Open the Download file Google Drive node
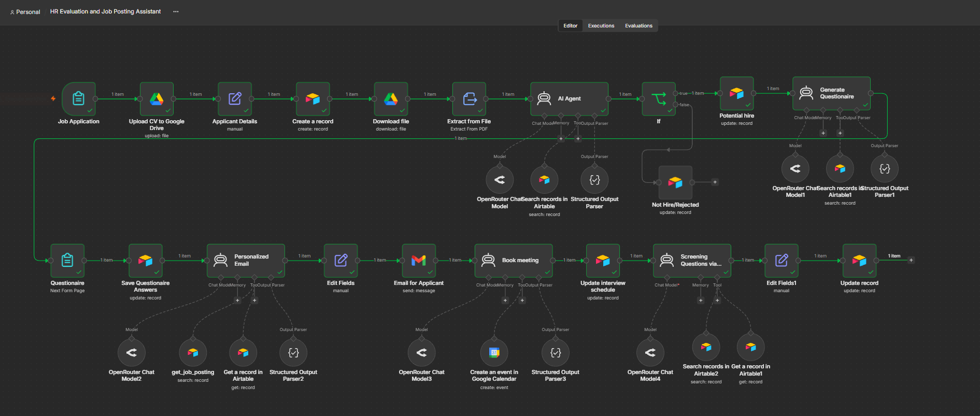Image resolution: width=980 pixels, height=416 pixels. [391, 98]
